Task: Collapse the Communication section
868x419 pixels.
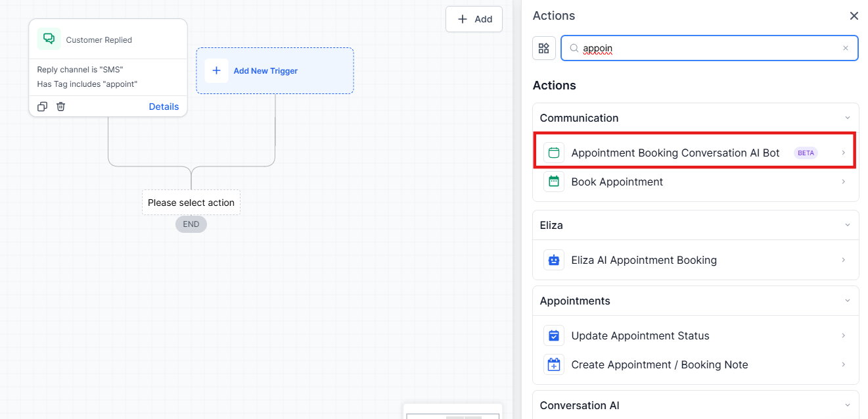Action: (847, 118)
